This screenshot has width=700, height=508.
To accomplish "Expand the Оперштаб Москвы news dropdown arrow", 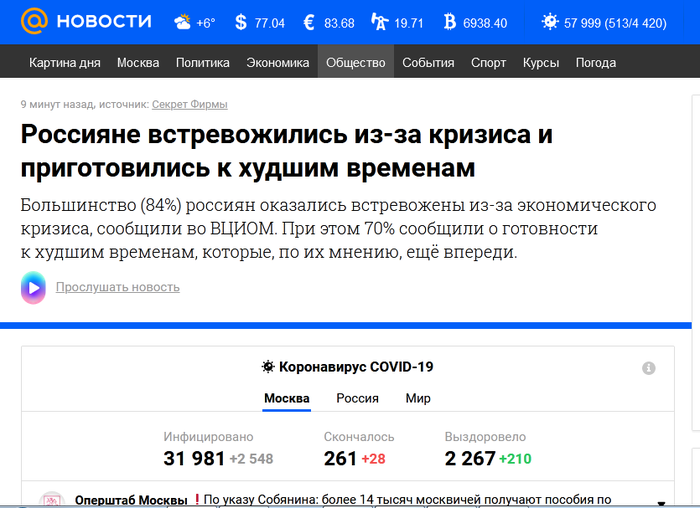I will [662, 503].
